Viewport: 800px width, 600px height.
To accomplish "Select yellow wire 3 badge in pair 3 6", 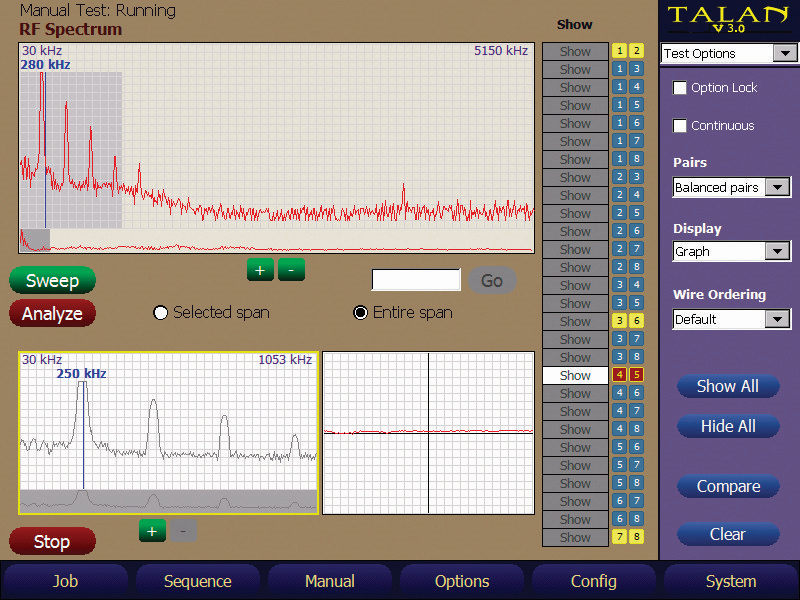I will pyautogui.click(x=619, y=320).
